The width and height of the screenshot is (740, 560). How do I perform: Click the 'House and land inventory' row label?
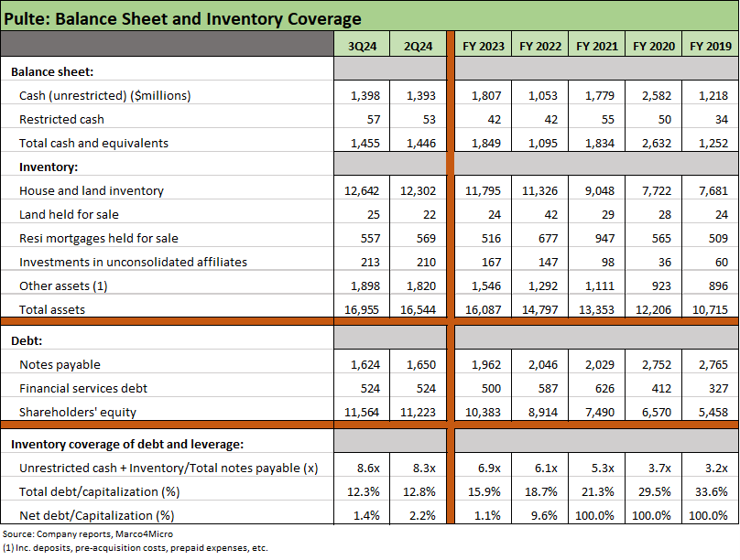tap(91, 191)
